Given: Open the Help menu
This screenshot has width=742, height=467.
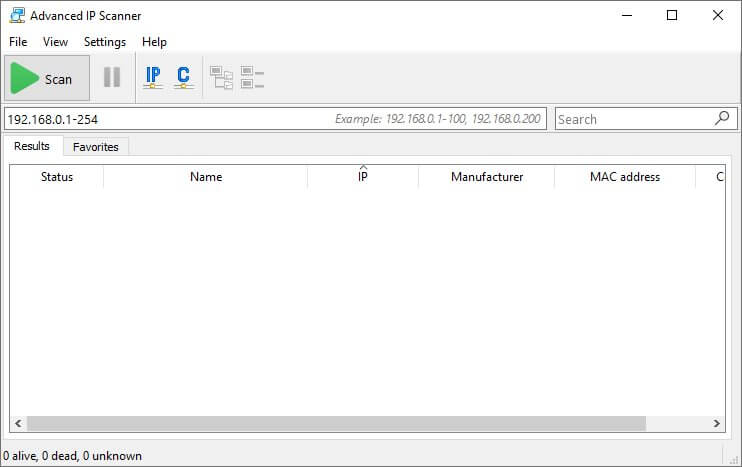Looking at the screenshot, I should coord(154,42).
